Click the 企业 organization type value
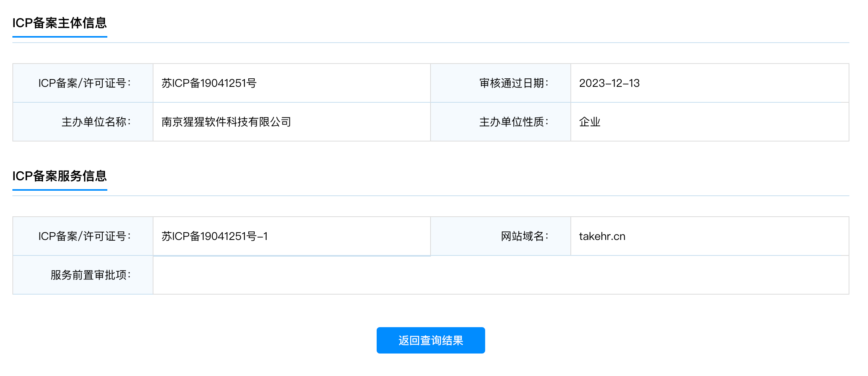This screenshot has height=376, width=868. pos(589,122)
